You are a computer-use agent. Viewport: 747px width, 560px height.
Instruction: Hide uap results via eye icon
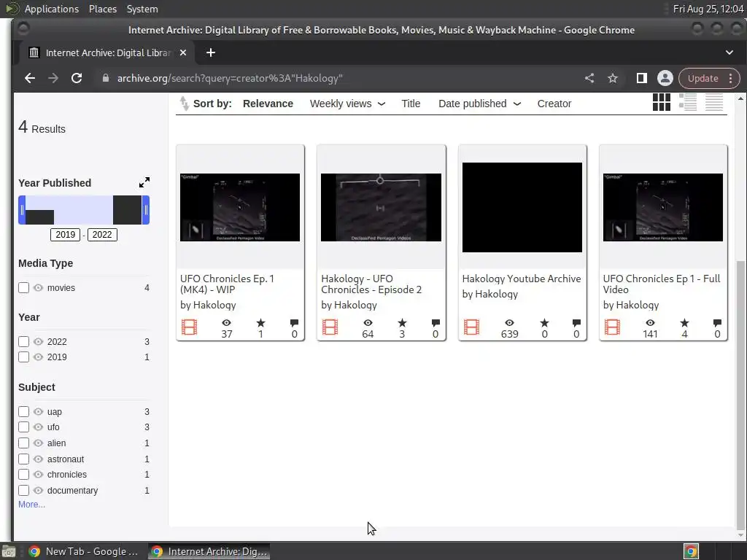(38, 411)
